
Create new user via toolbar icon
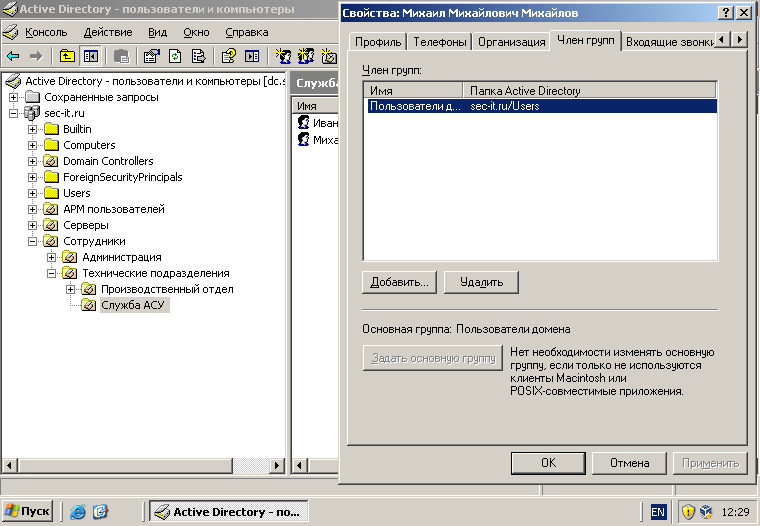pos(283,56)
